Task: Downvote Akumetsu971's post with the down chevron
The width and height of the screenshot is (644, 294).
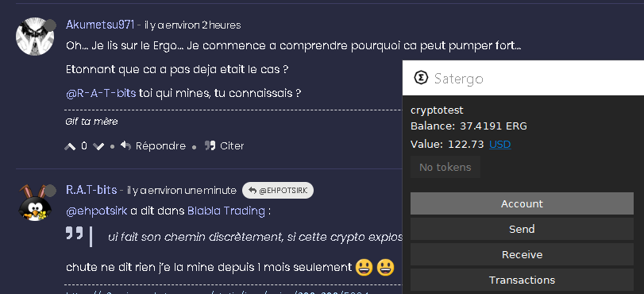Action: (x=98, y=146)
